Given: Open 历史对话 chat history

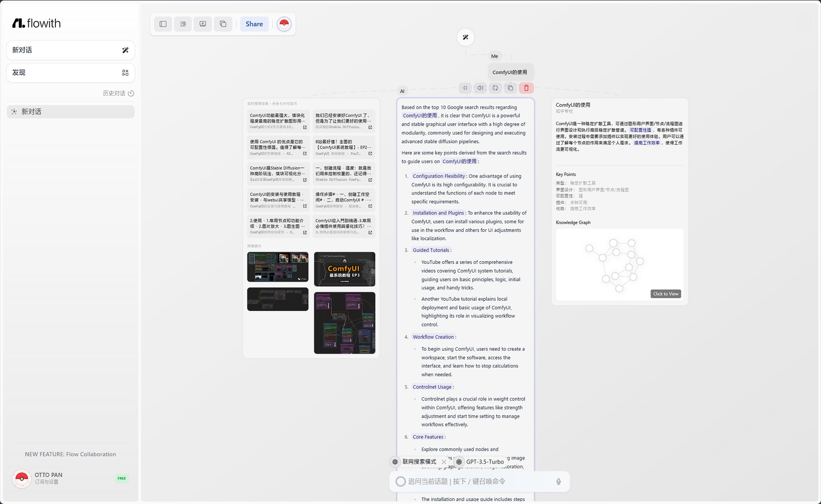Looking at the screenshot, I should point(119,93).
